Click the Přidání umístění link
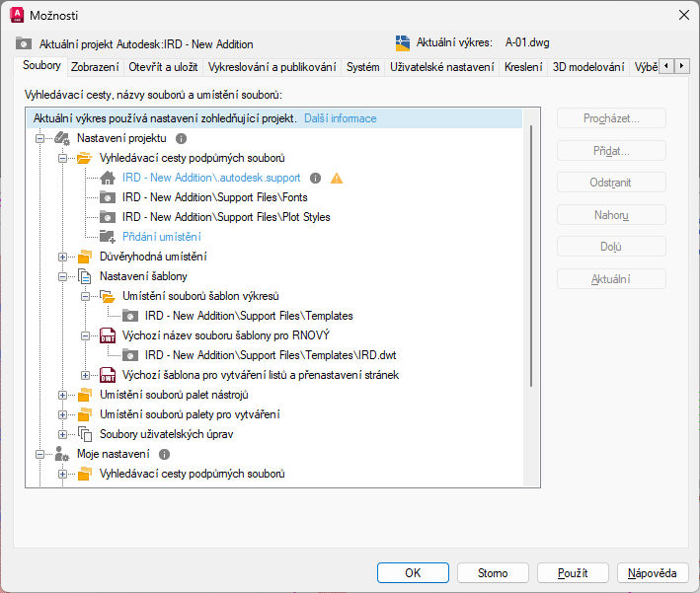700x593 pixels. click(162, 237)
